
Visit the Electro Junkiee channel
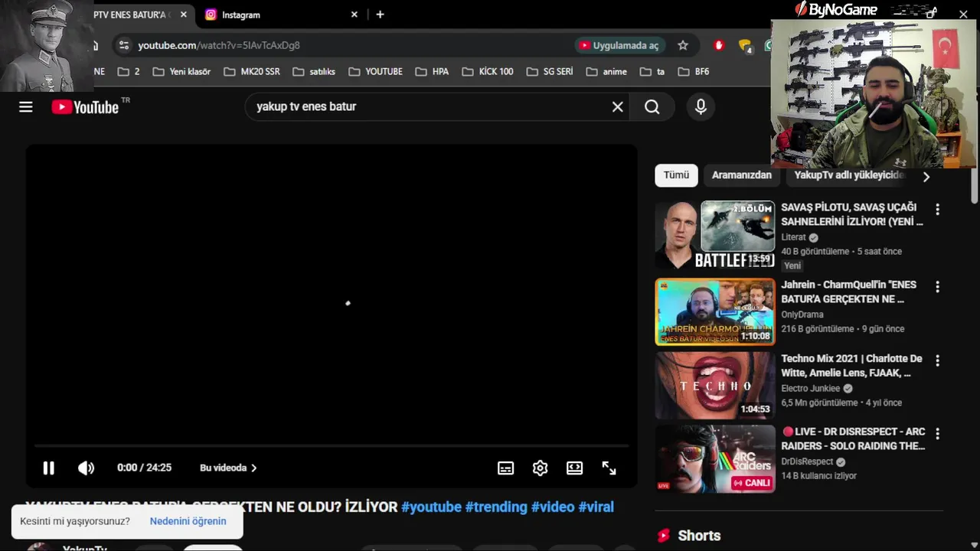coord(810,388)
